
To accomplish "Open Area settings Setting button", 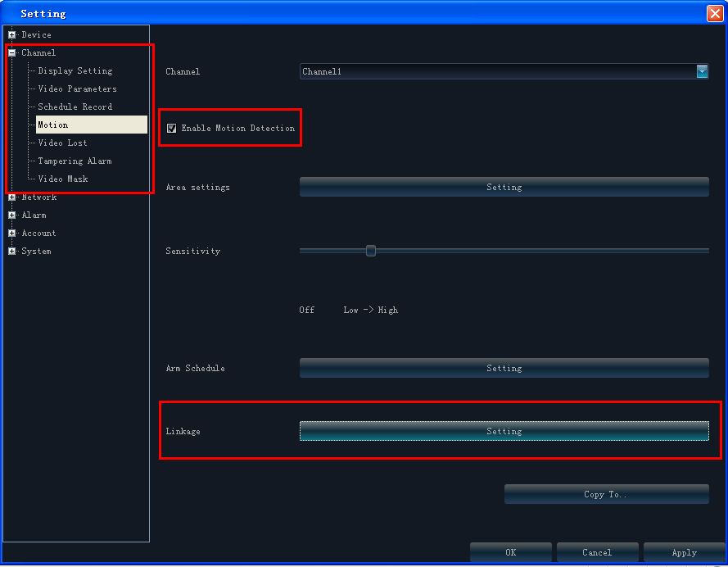I will coord(504,187).
